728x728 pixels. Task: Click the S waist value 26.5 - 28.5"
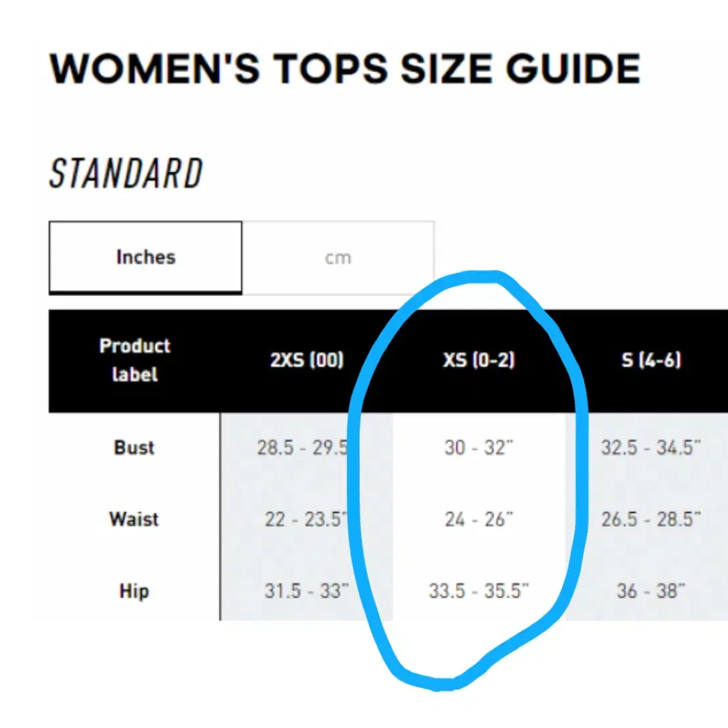[651, 519]
